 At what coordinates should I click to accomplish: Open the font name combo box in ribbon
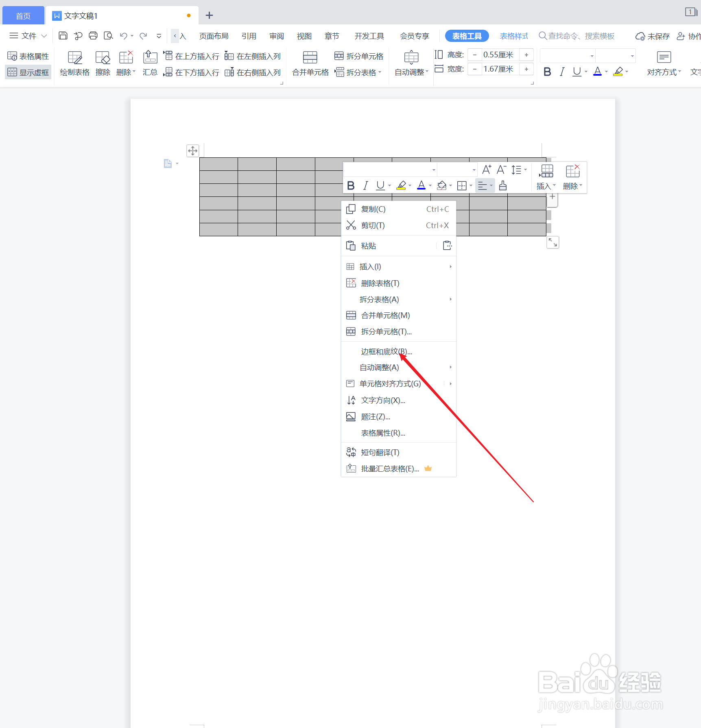[568, 56]
